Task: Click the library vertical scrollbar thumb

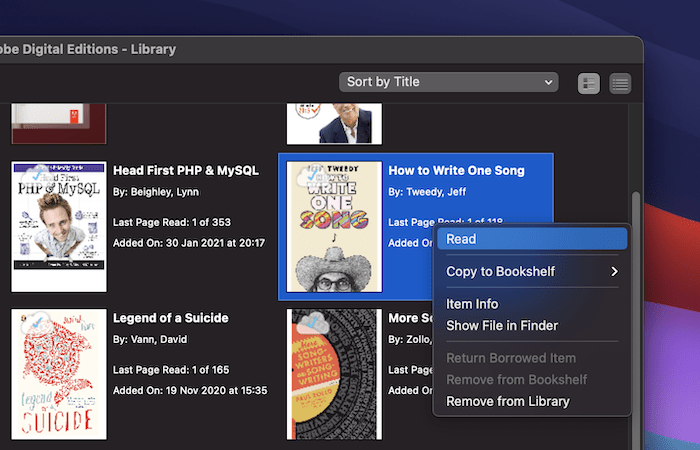Action: 636,321
